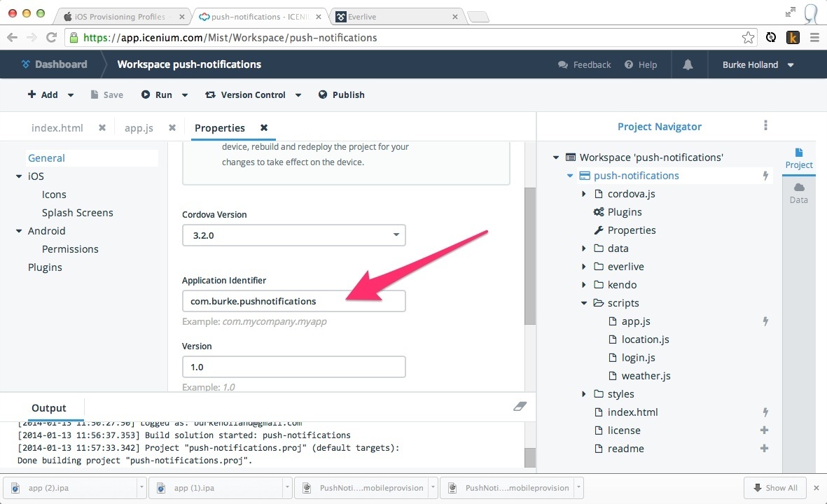Open the Burke Holland account menu

pyautogui.click(x=759, y=64)
